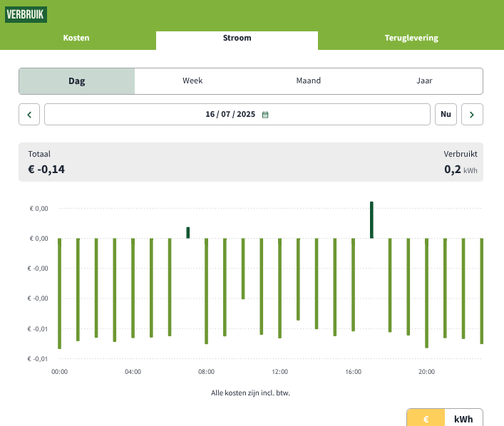The height and width of the screenshot is (426, 504).
Task: Choose the Maand period view
Action: pyautogui.click(x=309, y=81)
